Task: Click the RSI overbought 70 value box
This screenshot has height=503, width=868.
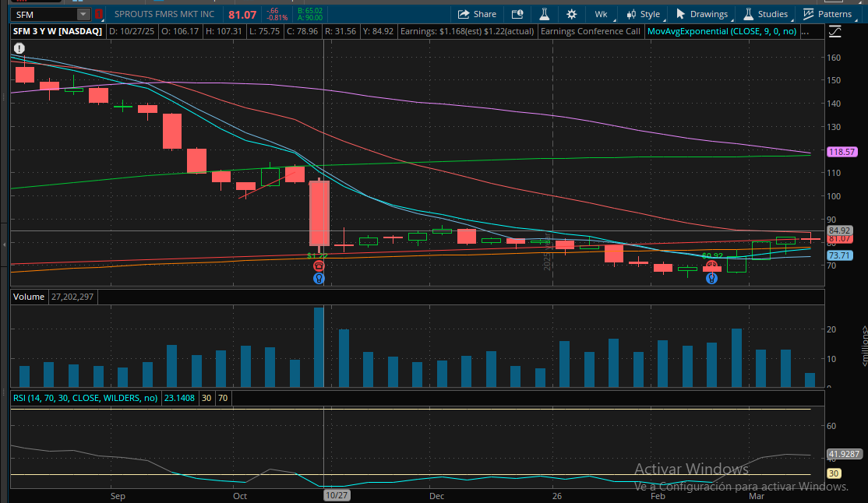Action: 223,398
